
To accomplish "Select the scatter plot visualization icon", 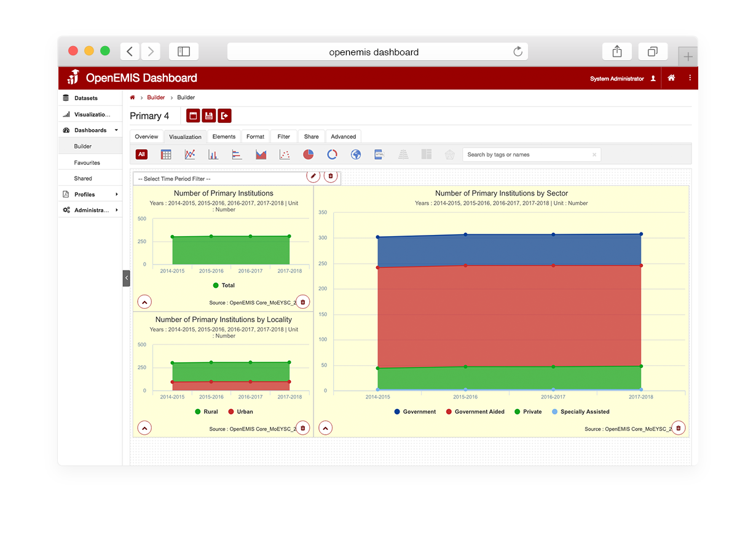I will click(285, 154).
